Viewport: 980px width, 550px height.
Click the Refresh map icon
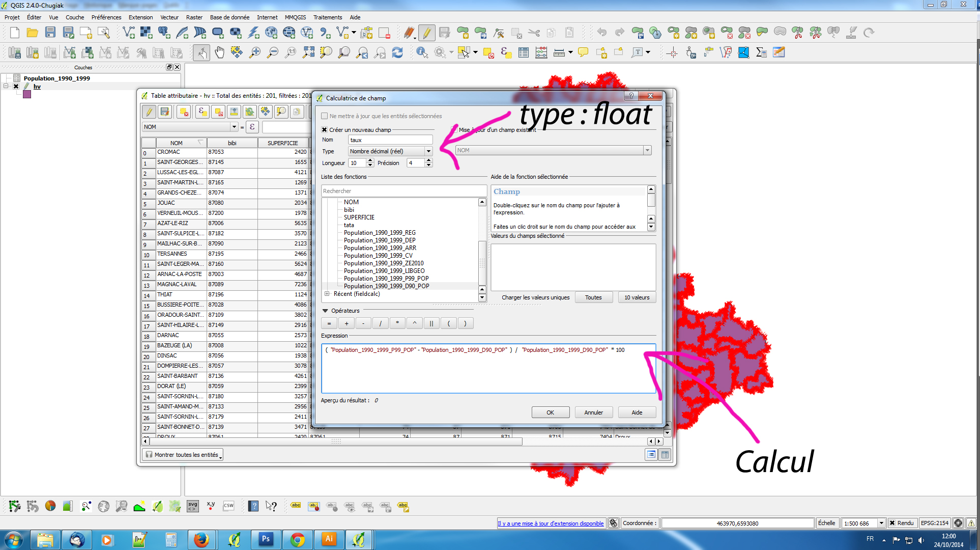click(x=397, y=52)
